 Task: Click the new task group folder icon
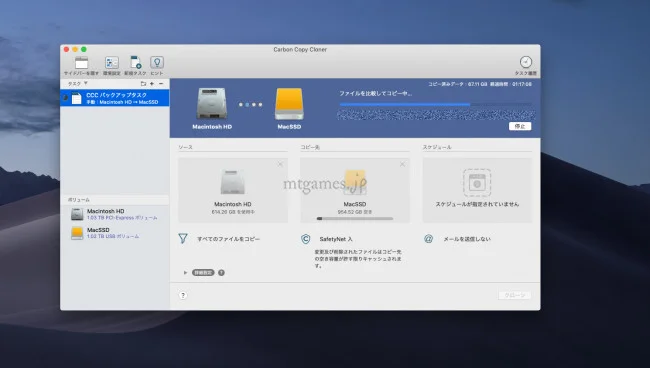[143, 84]
